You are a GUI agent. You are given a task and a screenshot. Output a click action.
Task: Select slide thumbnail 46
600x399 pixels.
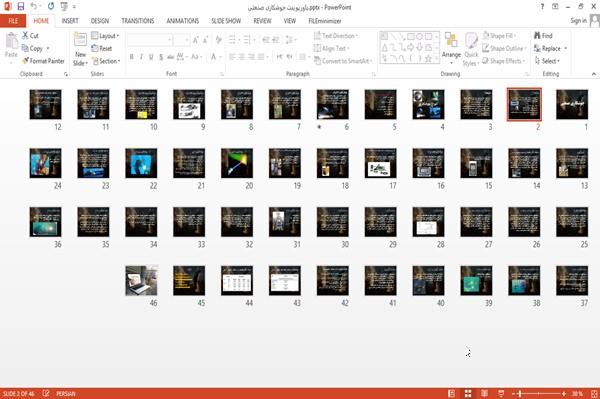141,281
